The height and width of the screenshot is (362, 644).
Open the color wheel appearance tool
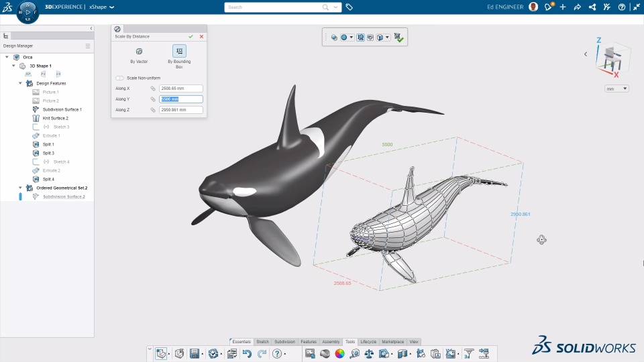tap(339, 353)
